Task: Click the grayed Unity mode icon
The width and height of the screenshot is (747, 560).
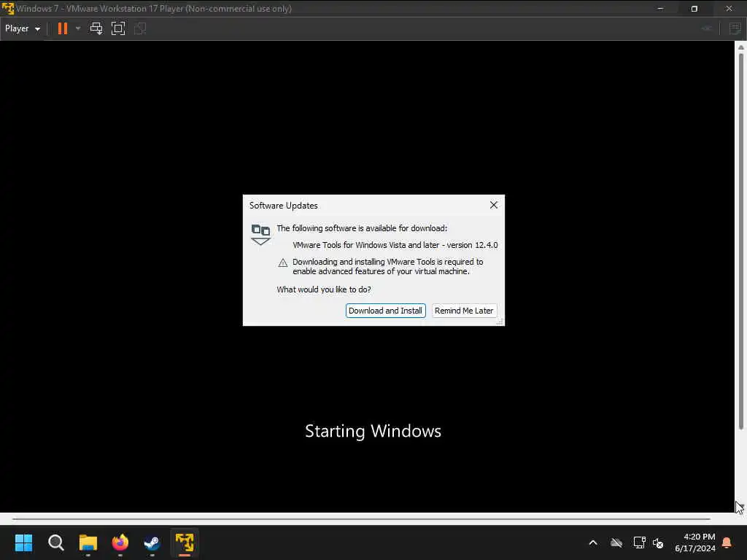Action: coord(140,28)
